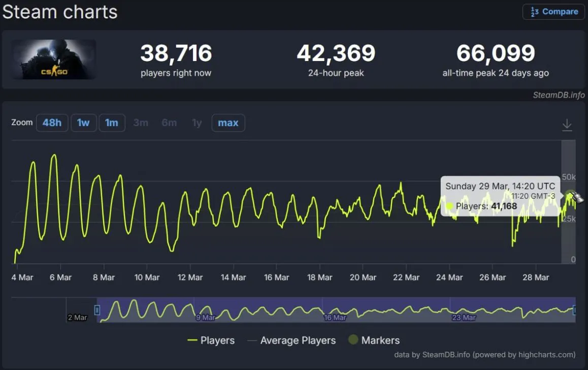588x370 pixels.
Task: Grab the left navigator range handle
Action: (97, 310)
